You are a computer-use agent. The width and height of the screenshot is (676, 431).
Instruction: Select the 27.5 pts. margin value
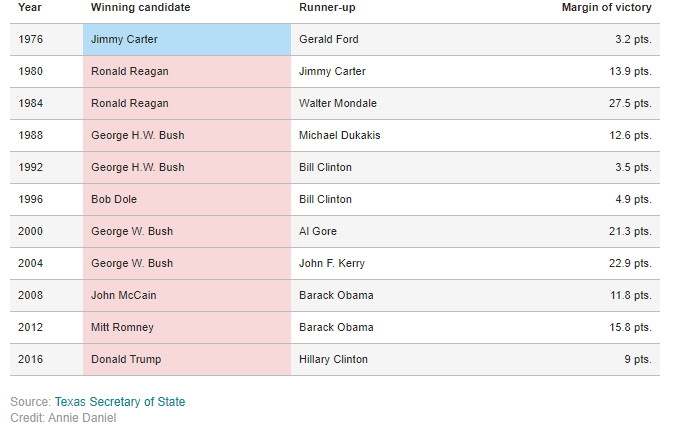coord(630,103)
